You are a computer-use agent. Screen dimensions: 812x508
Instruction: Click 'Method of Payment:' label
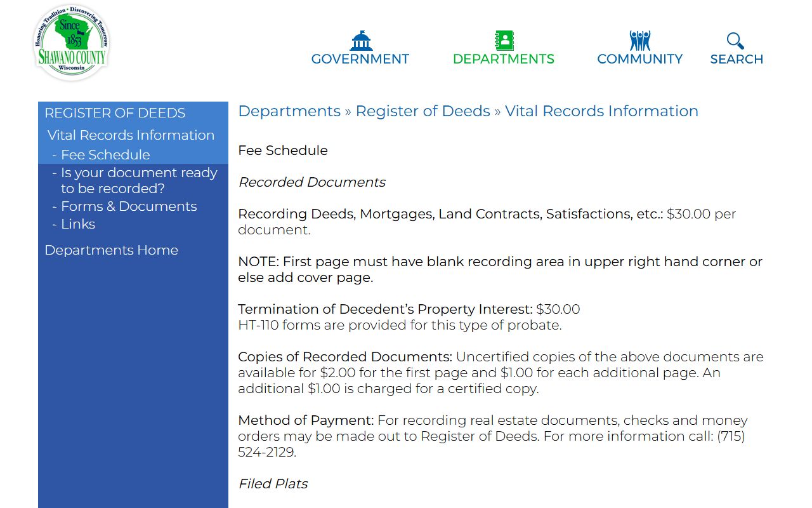coord(306,420)
